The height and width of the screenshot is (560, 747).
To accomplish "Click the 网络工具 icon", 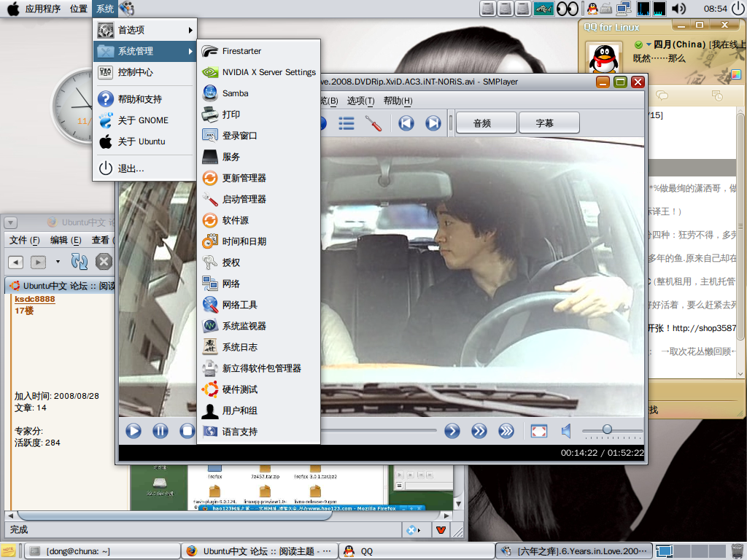I will tap(209, 305).
